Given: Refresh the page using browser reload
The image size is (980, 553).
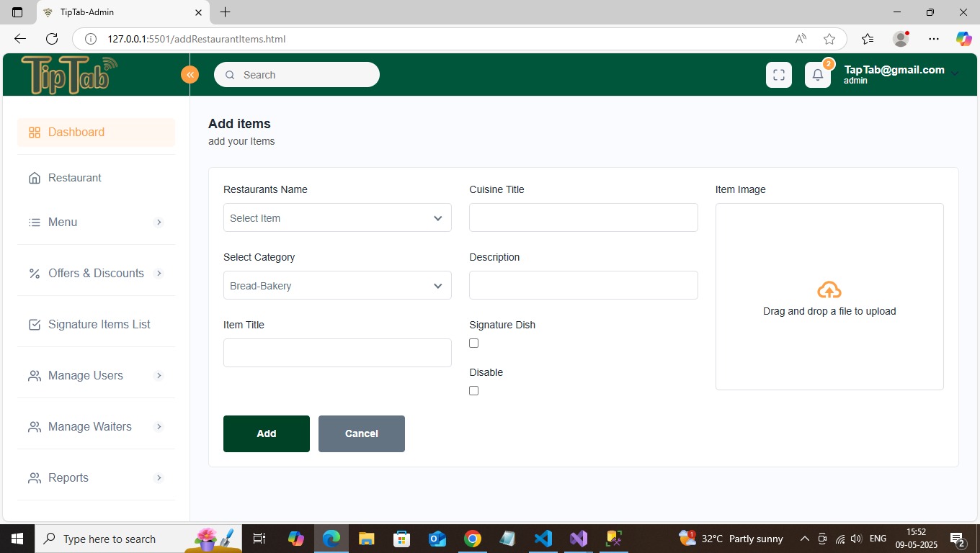Looking at the screenshot, I should click(52, 39).
